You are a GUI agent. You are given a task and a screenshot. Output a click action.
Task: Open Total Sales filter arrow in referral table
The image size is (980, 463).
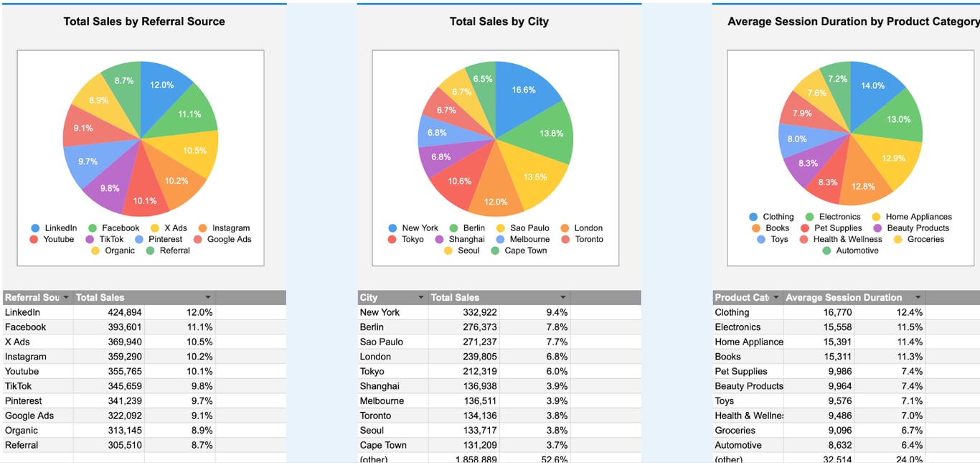208,297
